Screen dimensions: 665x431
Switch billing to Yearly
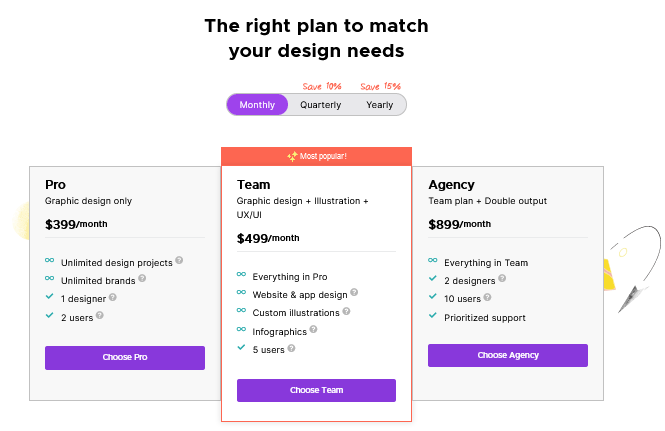pyautogui.click(x=380, y=105)
